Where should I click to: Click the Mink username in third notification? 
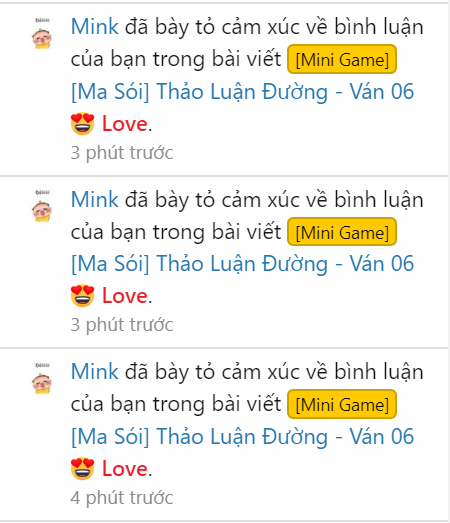click(x=95, y=372)
